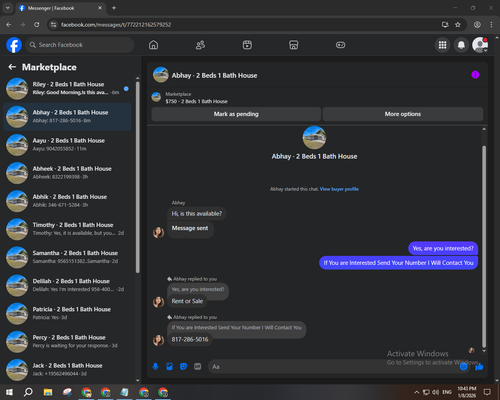
Task: Click the 'Hi, is this available?' message
Action: 196,214
